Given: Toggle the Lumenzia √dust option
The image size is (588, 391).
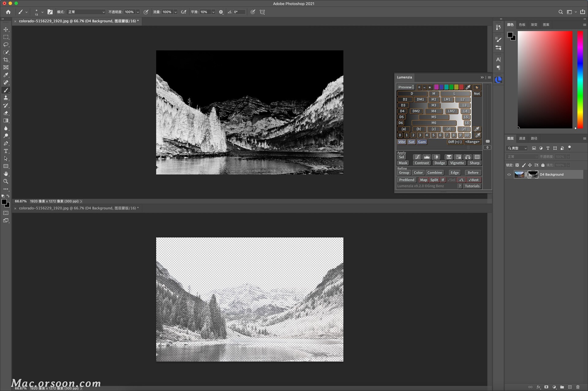Looking at the screenshot, I should (473, 180).
